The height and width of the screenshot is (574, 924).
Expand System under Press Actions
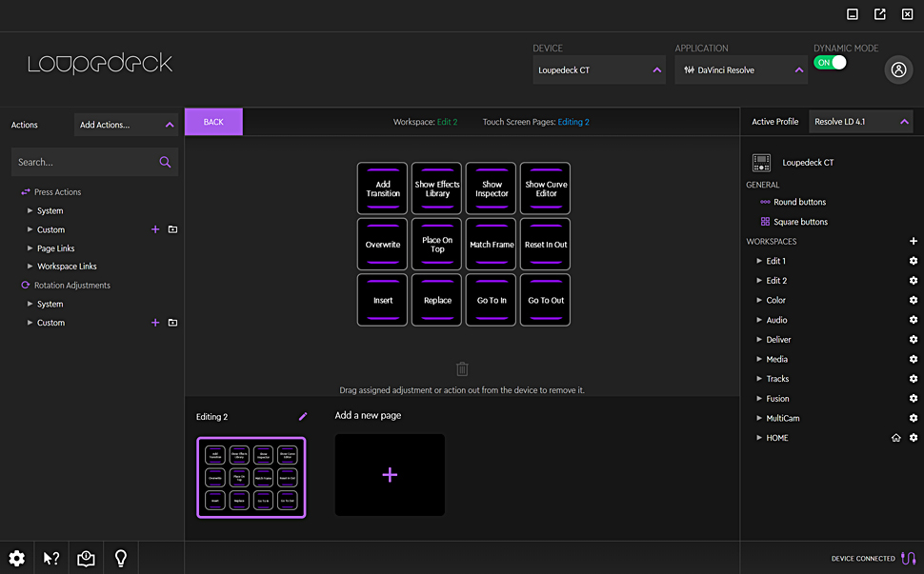click(30, 210)
